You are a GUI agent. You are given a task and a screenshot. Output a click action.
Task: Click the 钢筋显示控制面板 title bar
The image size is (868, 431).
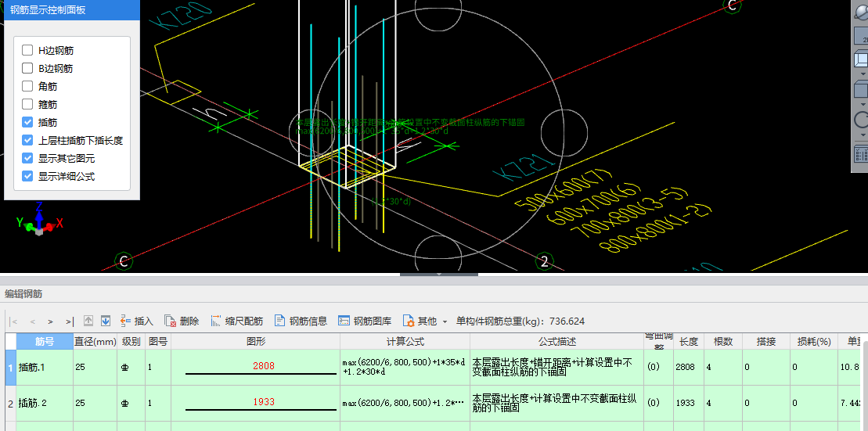pos(71,10)
